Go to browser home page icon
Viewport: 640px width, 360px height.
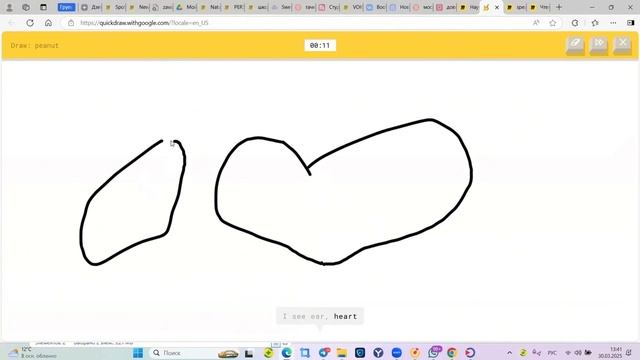pos(48,23)
